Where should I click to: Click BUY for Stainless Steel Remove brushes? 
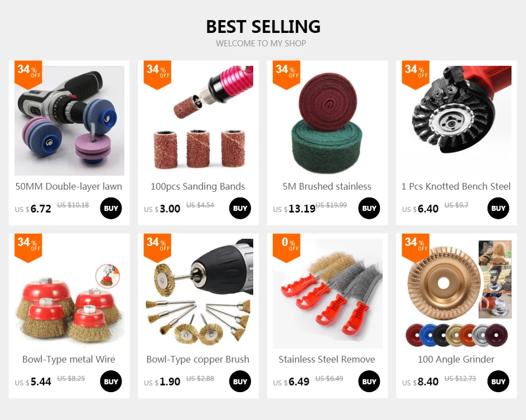pos(369,382)
